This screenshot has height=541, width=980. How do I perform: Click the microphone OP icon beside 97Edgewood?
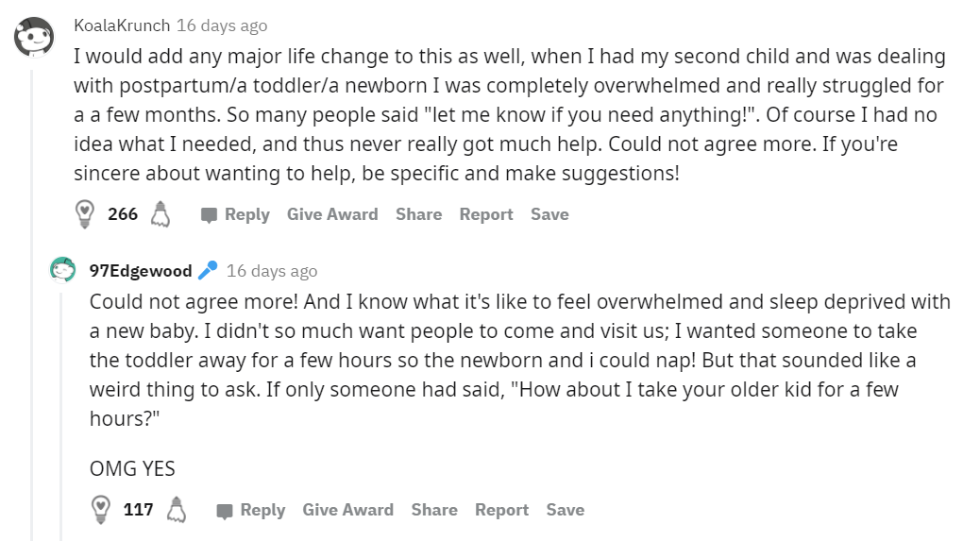pyautogui.click(x=208, y=270)
